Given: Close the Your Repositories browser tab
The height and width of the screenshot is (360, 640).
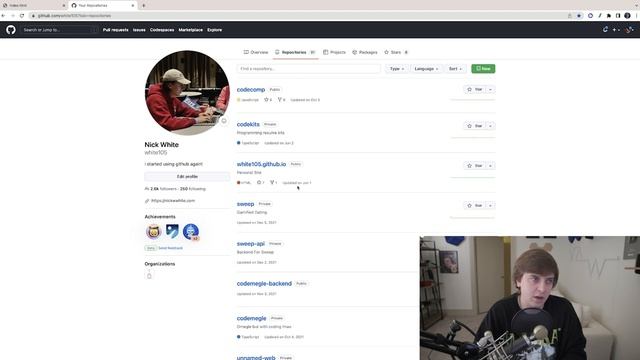Looking at the screenshot, I should click(133, 6).
